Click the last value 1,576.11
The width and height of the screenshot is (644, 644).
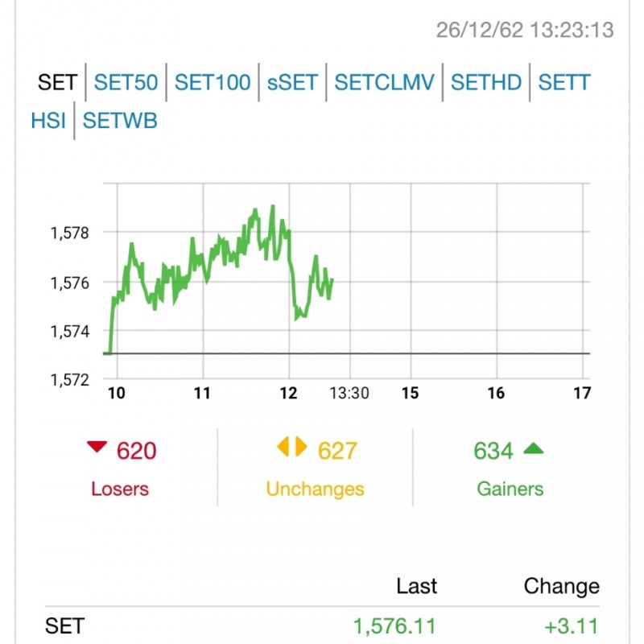pos(394,626)
